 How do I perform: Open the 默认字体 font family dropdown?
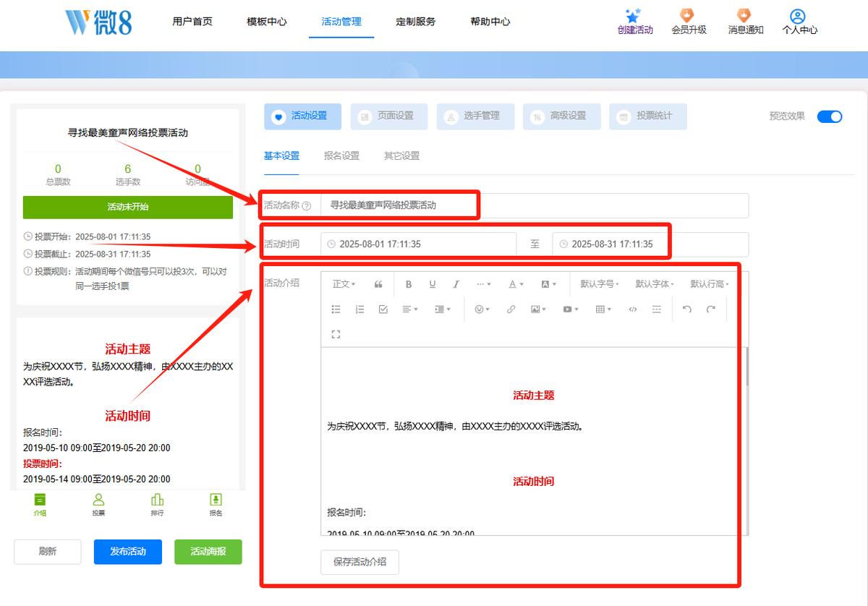tap(655, 284)
